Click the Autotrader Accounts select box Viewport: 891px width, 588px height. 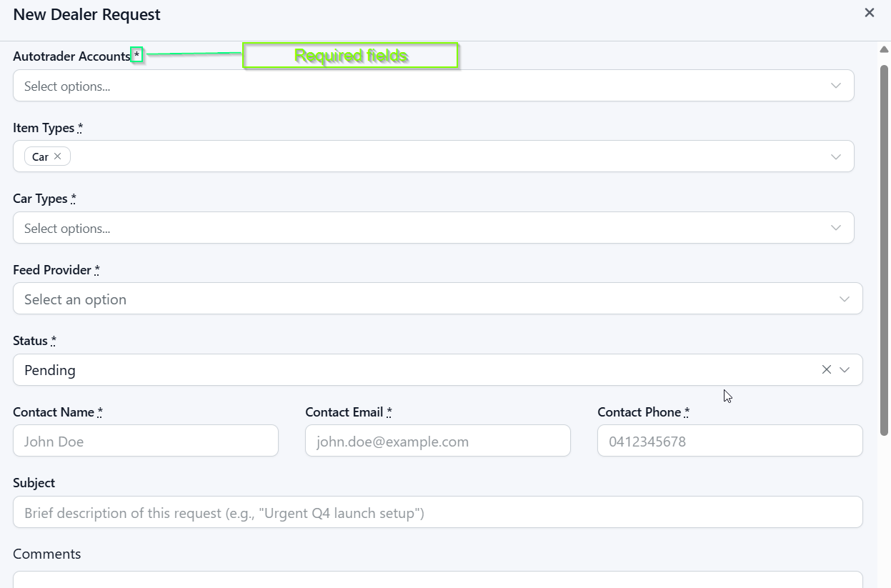click(x=434, y=86)
